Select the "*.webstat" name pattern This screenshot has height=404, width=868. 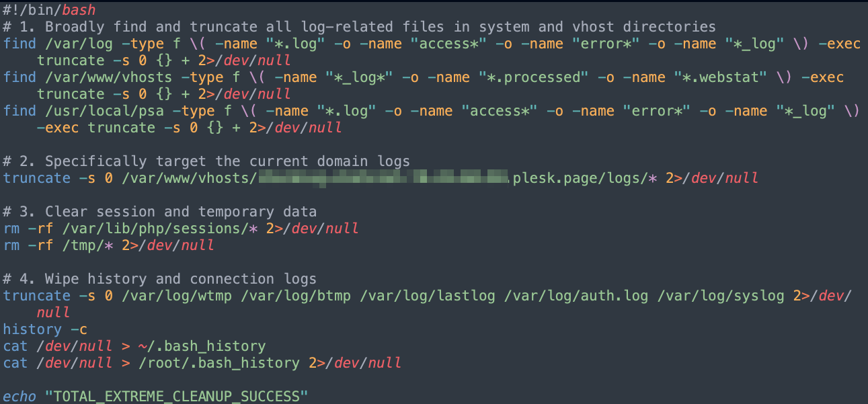tap(721, 77)
